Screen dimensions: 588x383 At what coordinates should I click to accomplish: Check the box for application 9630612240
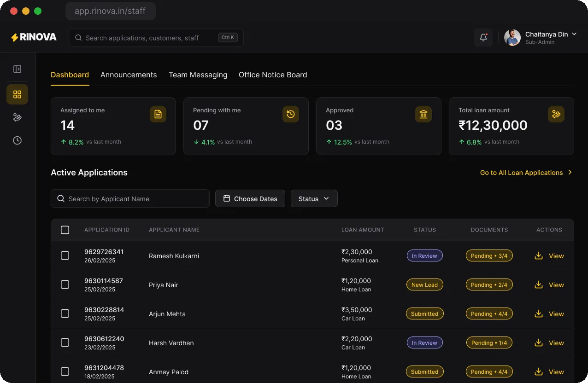[65, 342]
